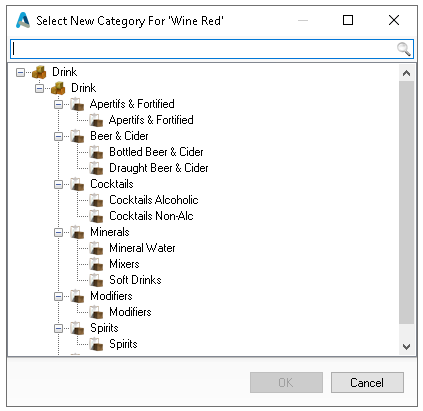Select the child Apertifs & Fortified item
This screenshot has width=423, height=411.
coord(151,120)
